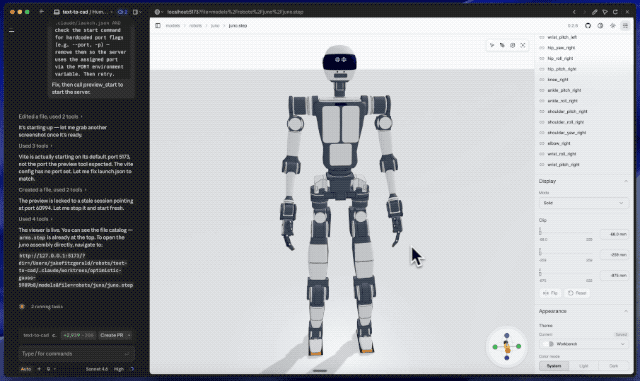This screenshot has width=640, height=381.
Task: Select wrist_roll_right joint
Action: (x=562, y=154)
